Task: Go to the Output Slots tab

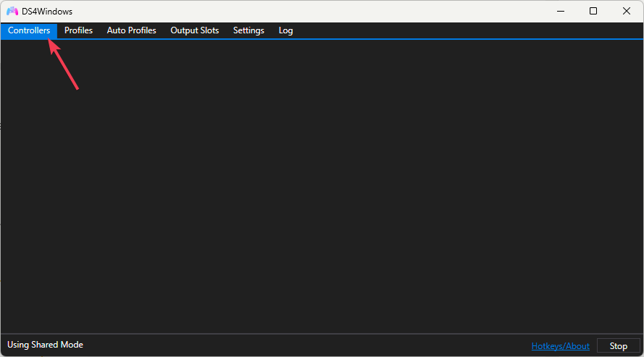Action: coord(195,30)
